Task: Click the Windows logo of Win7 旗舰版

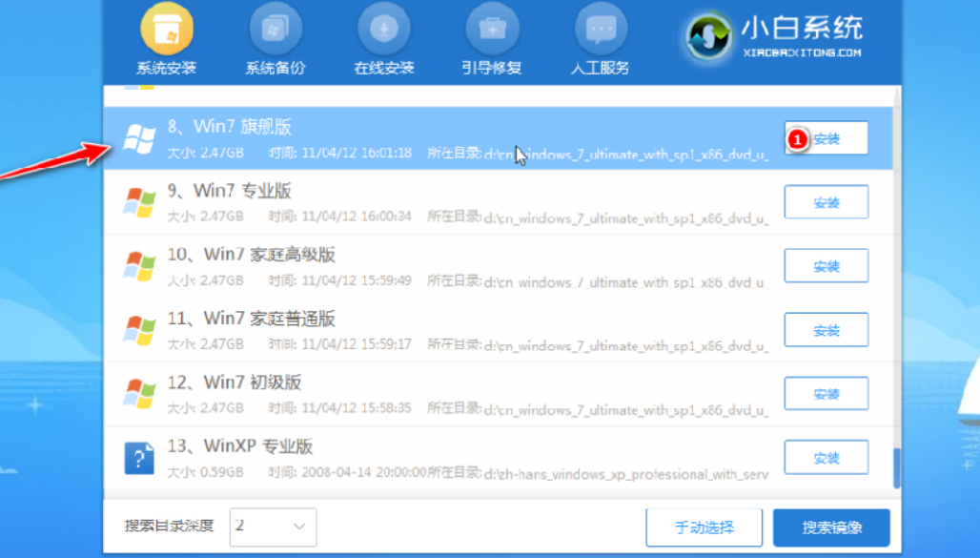Action: (x=139, y=138)
